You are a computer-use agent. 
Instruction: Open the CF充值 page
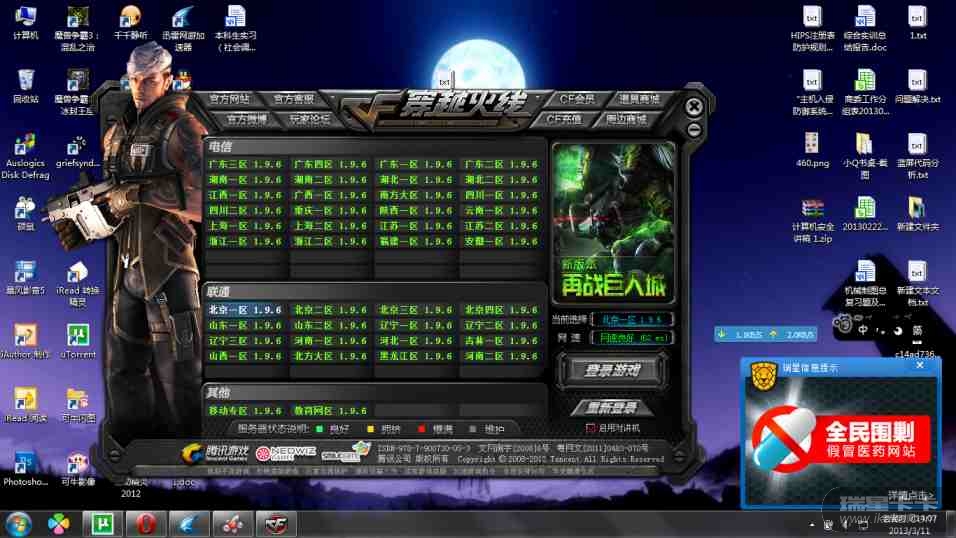pos(563,119)
